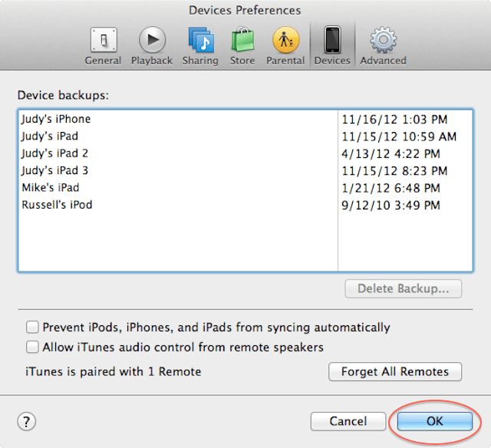Click Forget All Remotes button

pos(395,371)
